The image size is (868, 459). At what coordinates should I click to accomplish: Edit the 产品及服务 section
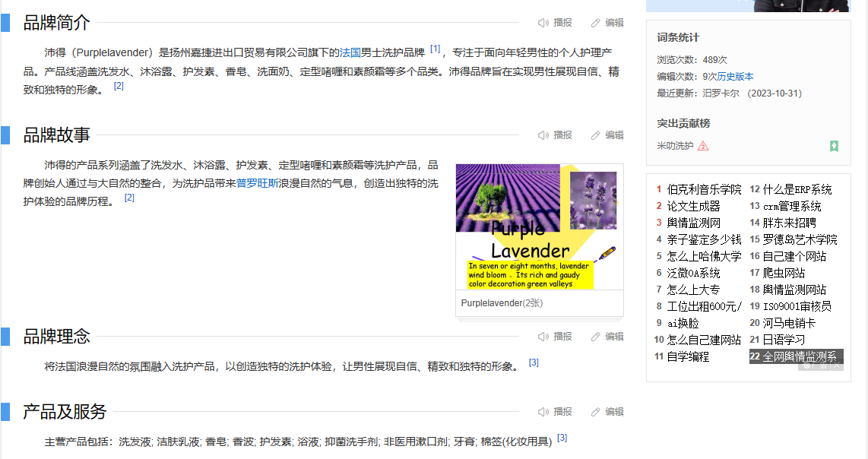click(x=607, y=412)
